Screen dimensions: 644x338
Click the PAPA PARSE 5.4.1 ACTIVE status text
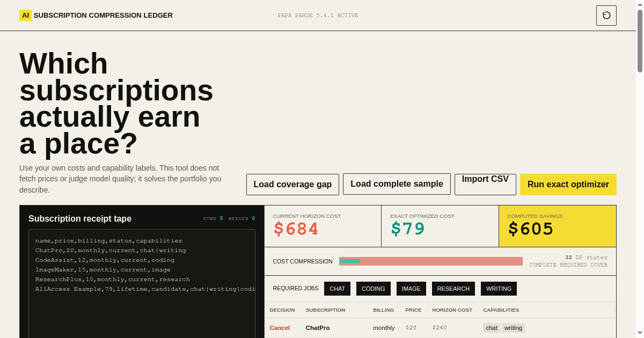point(318,16)
